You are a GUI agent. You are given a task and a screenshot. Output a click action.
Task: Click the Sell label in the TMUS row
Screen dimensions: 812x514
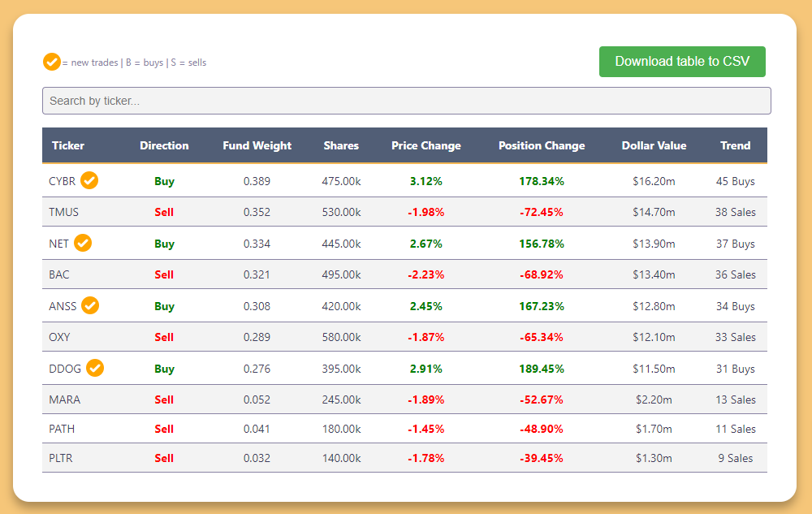(x=164, y=212)
